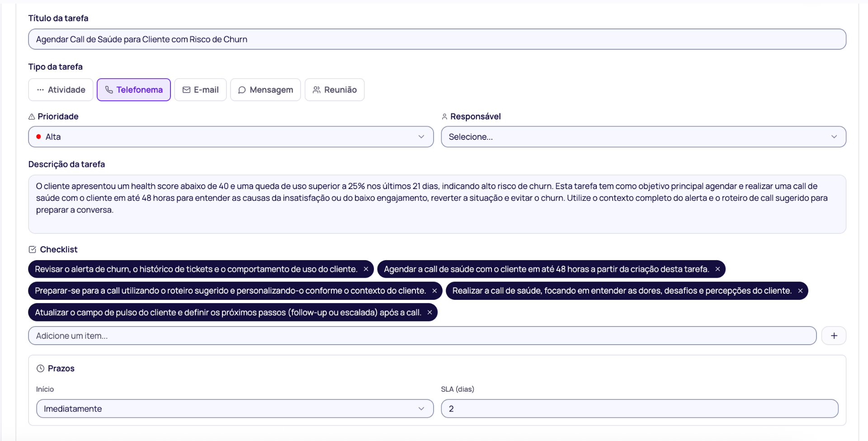
Task: Open the Prioridade dropdown showing Alta
Action: pos(231,137)
